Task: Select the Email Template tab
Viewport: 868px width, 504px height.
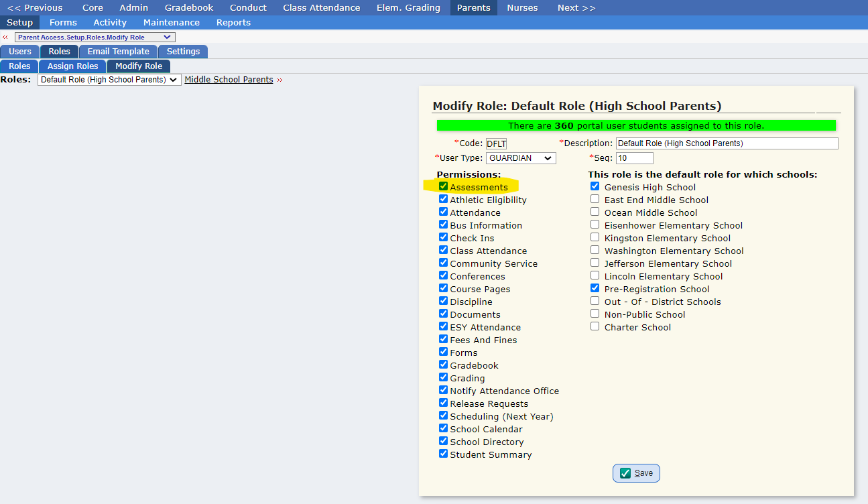Action: click(118, 51)
